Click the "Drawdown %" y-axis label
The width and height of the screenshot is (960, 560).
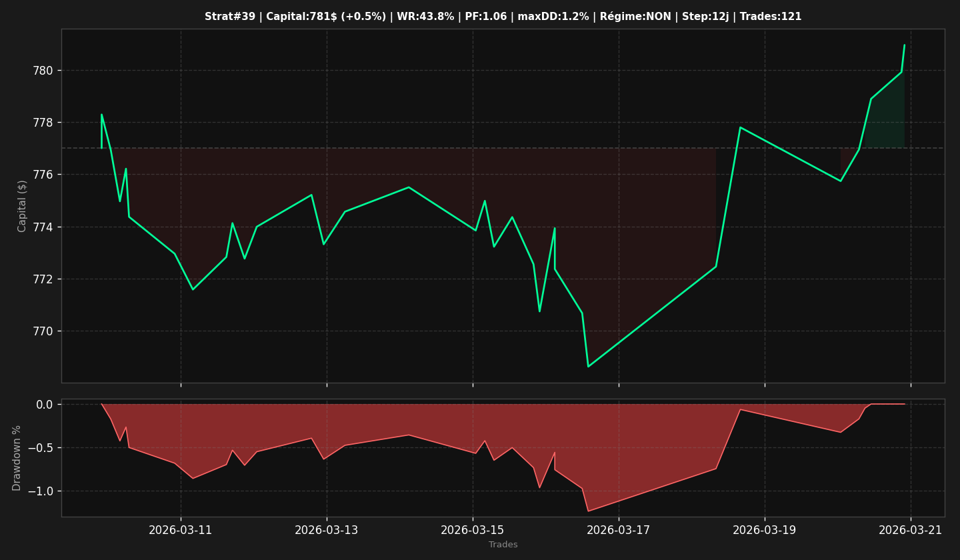(x=17, y=458)
